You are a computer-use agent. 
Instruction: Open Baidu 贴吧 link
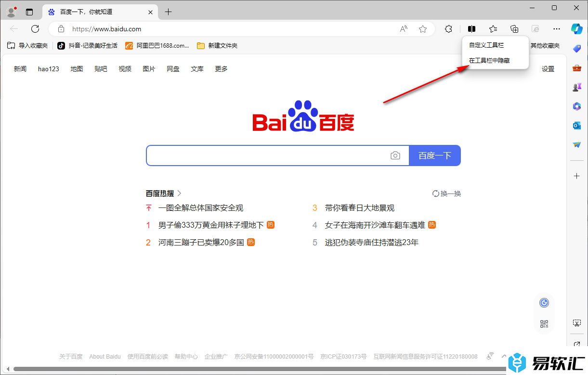tap(101, 69)
